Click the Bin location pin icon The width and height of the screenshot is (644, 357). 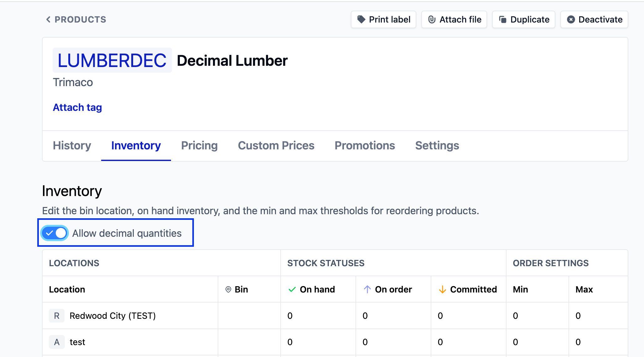tap(228, 289)
